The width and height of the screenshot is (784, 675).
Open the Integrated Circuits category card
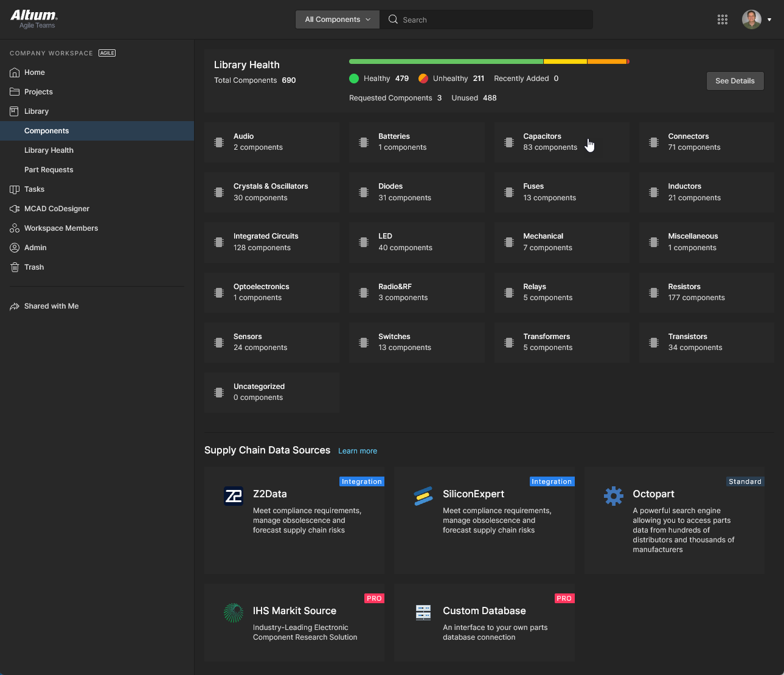coord(272,242)
